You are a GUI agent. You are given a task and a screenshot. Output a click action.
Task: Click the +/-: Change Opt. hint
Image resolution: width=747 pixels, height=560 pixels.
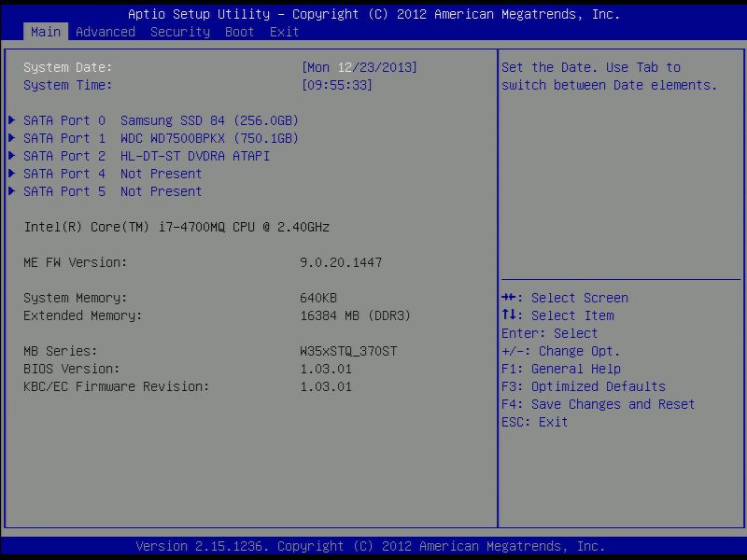(561, 351)
